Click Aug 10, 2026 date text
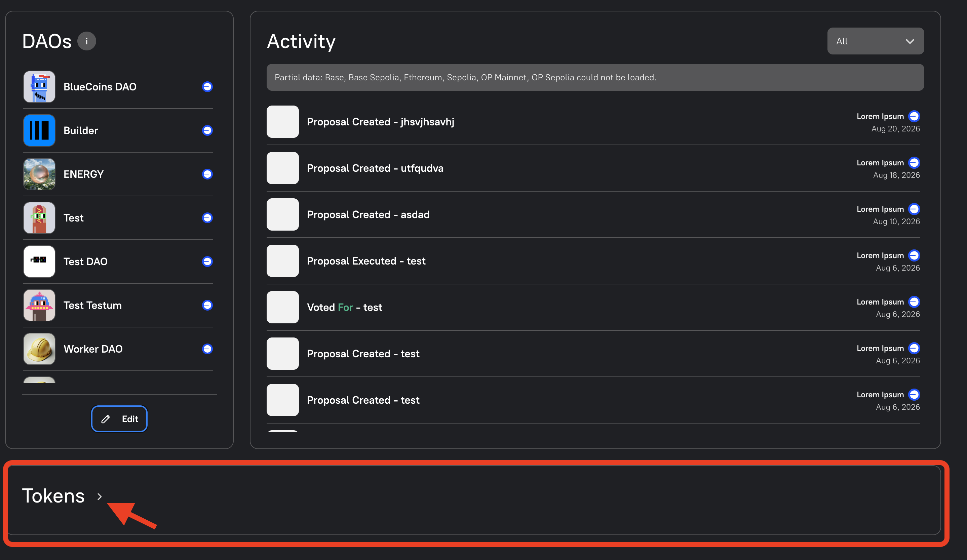This screenshot has height=560, width=967. coord(896,222)
